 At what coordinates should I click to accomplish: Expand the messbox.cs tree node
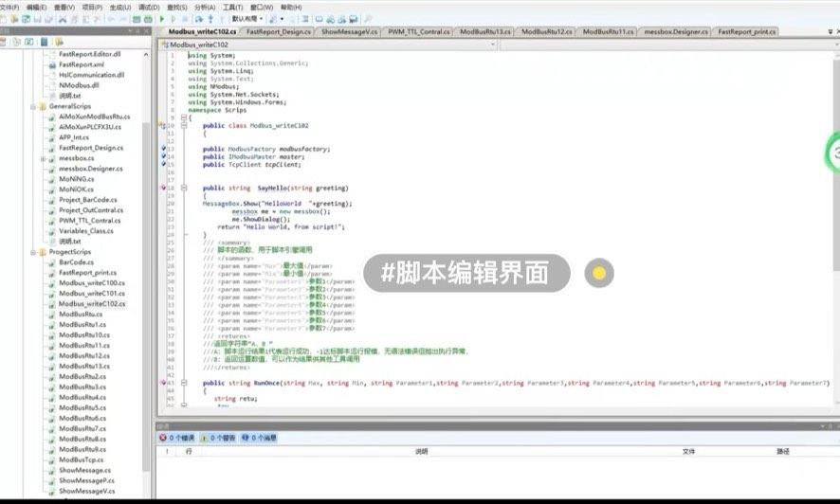point(43,158)
